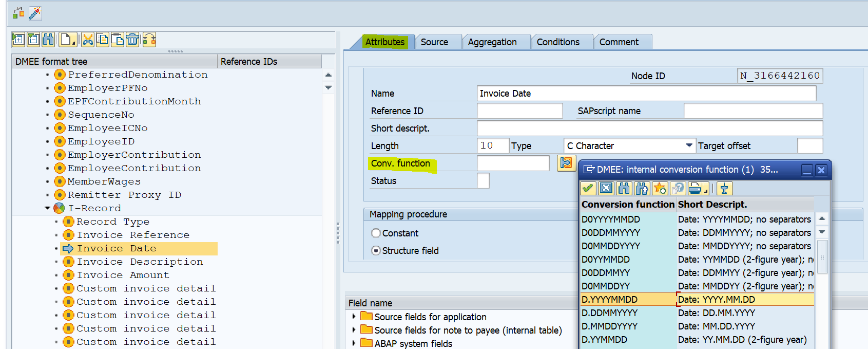Image resolution: width=868 pixels, height=349 pixels.
Task: Open the Conditions tab
Action: point(558,42)
